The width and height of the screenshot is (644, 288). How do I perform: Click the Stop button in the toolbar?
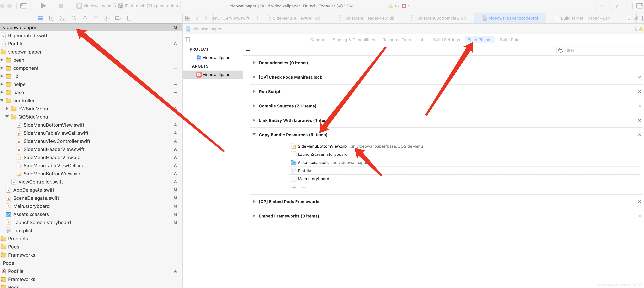(61, 6)
